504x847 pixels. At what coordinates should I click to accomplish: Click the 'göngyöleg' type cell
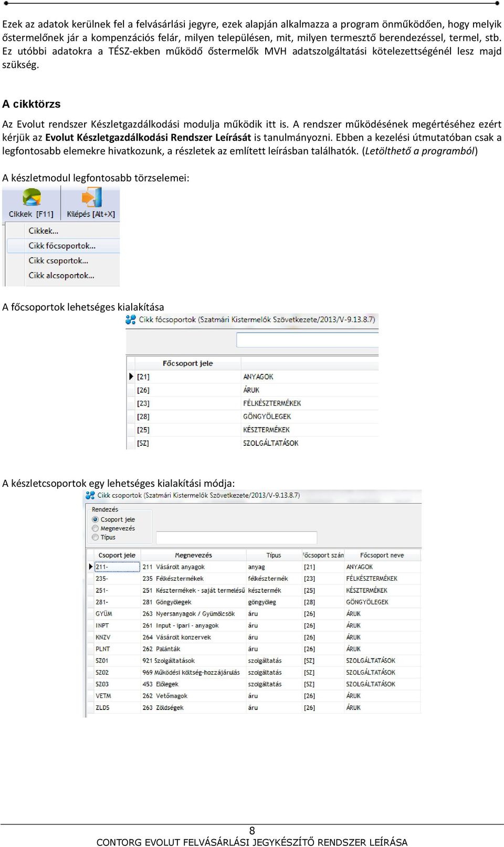tap(274, 602)
